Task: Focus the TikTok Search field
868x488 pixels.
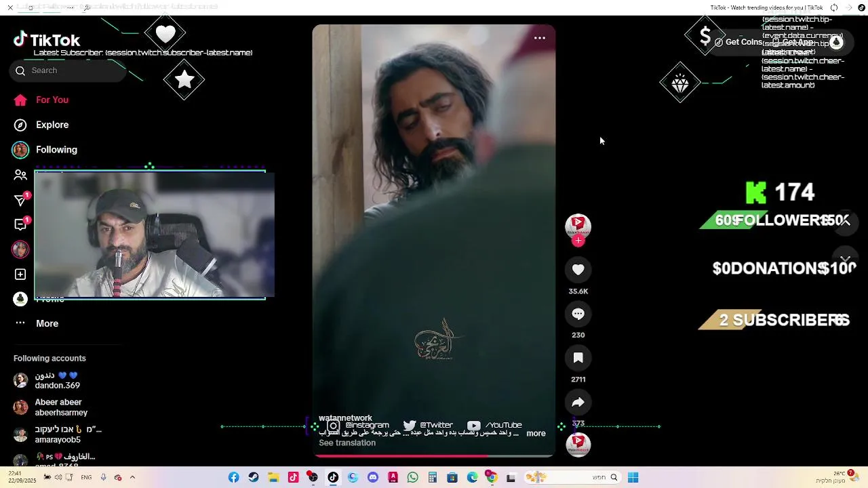Action: tap(68, 70)
